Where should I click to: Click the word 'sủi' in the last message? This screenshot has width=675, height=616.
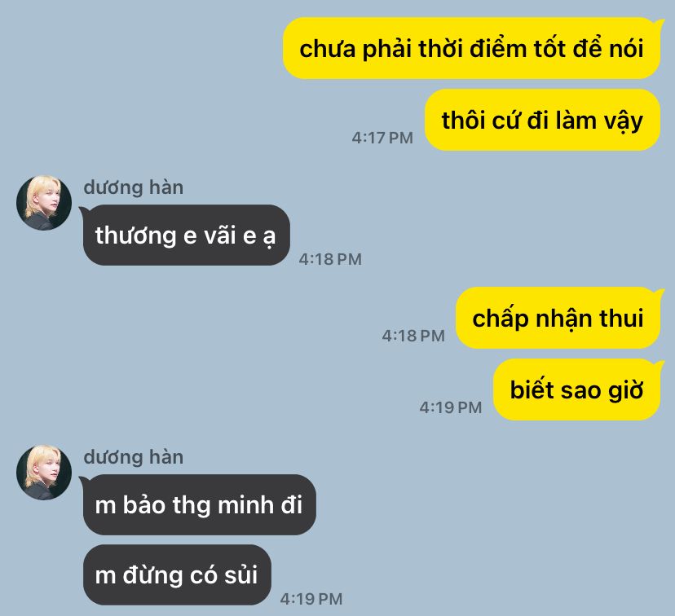click(x=240, y=574)
